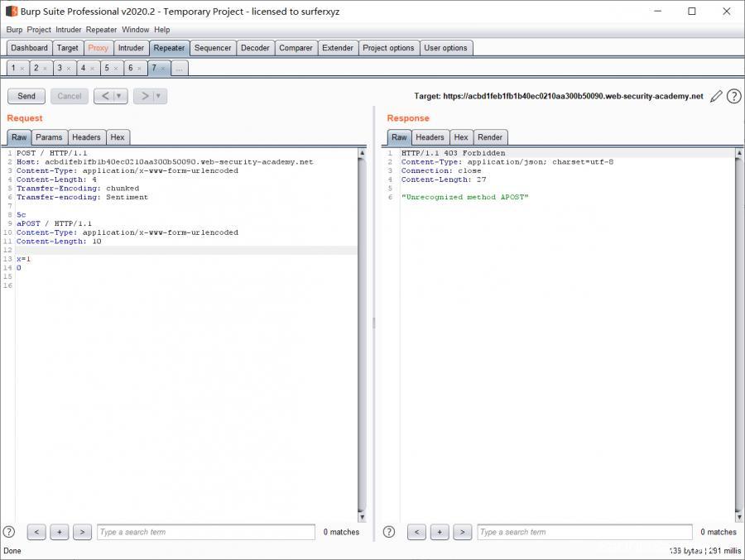Go to next match in response search
Screen dimensions: 745x560
pyautogui.click(x=462, y=532)
